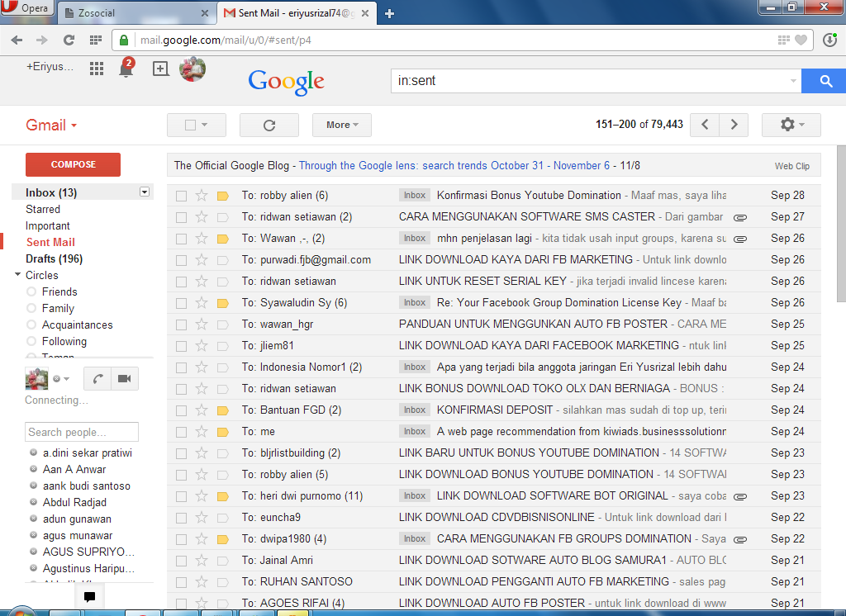The height and width of the screenshot is (616, 846).
Task: Open the Google apps grid icon
Action: tap(97, 69)
